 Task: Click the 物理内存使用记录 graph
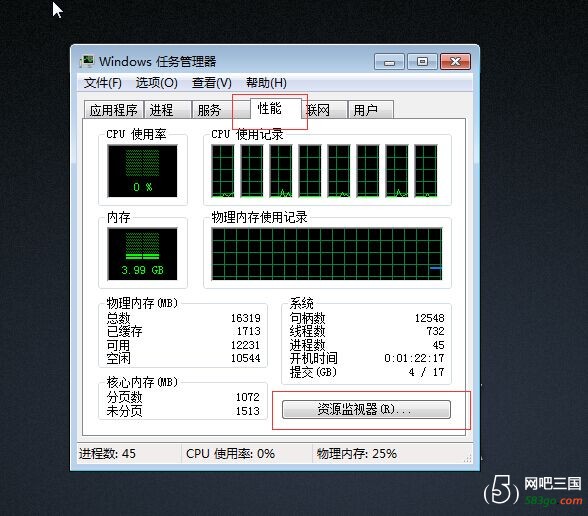327,254
